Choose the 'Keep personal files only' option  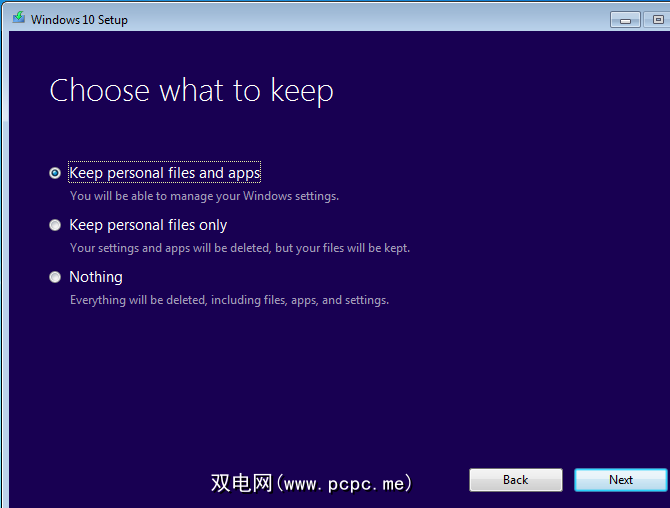pyautogui.click(x=55, y=225)
